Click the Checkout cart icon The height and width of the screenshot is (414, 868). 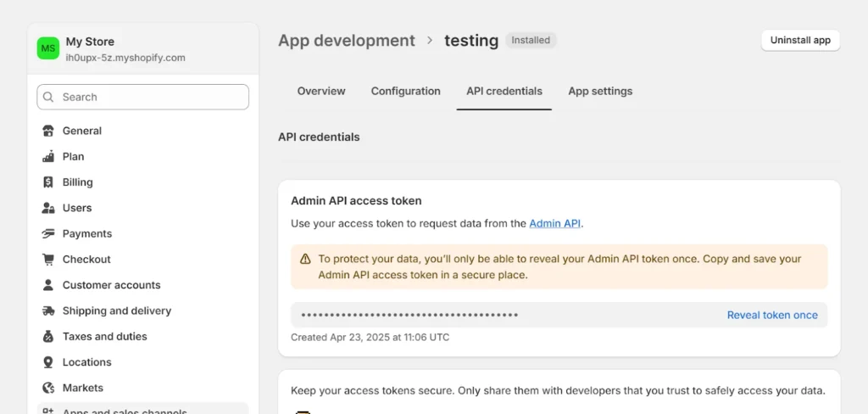[x=48, y=260]
